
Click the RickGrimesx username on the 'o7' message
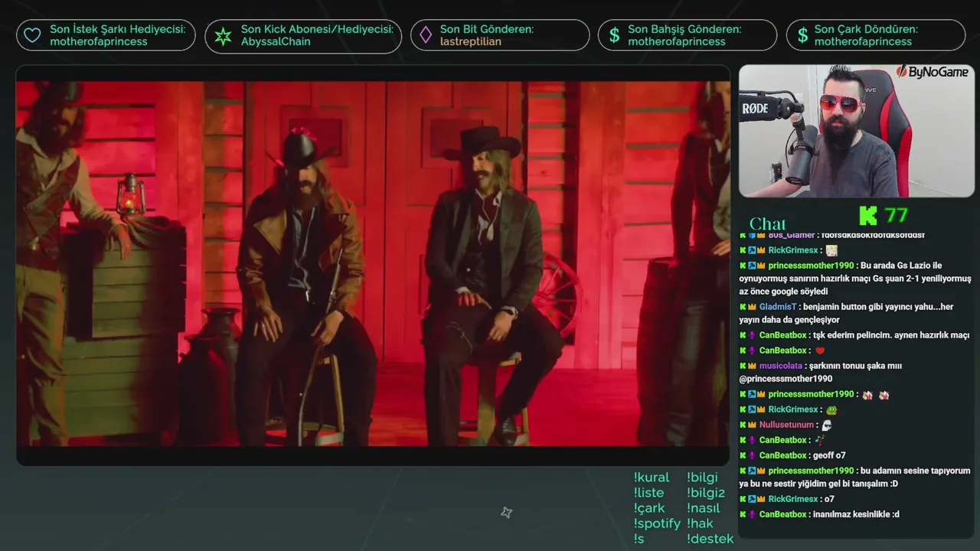[x=793, y=499]
